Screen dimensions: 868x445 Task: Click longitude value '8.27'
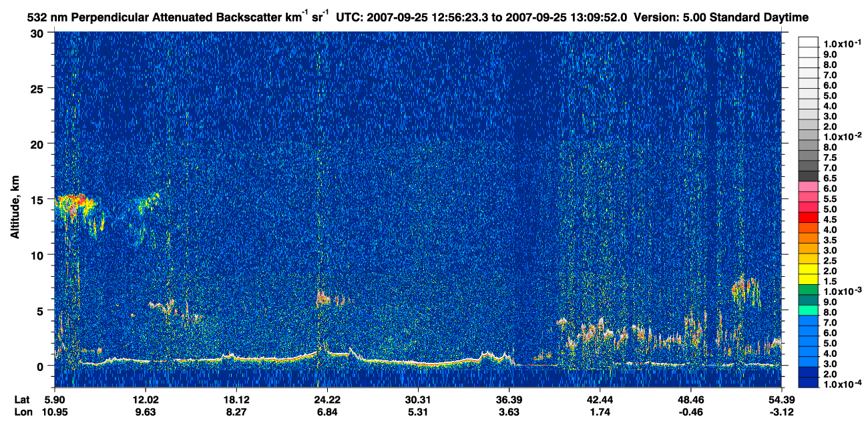(236, 412)
